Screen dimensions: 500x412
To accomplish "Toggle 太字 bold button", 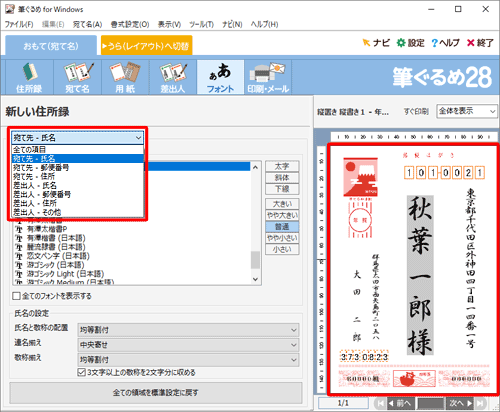I will [x=282, y=166].
